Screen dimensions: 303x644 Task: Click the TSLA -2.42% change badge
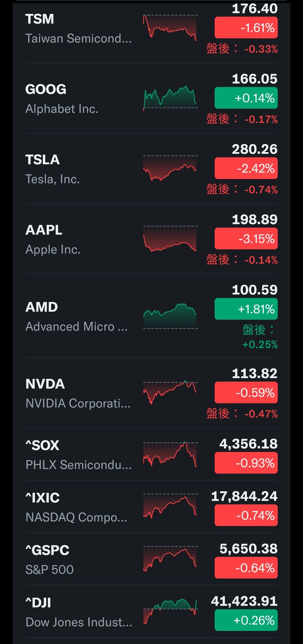pos(246,168)
